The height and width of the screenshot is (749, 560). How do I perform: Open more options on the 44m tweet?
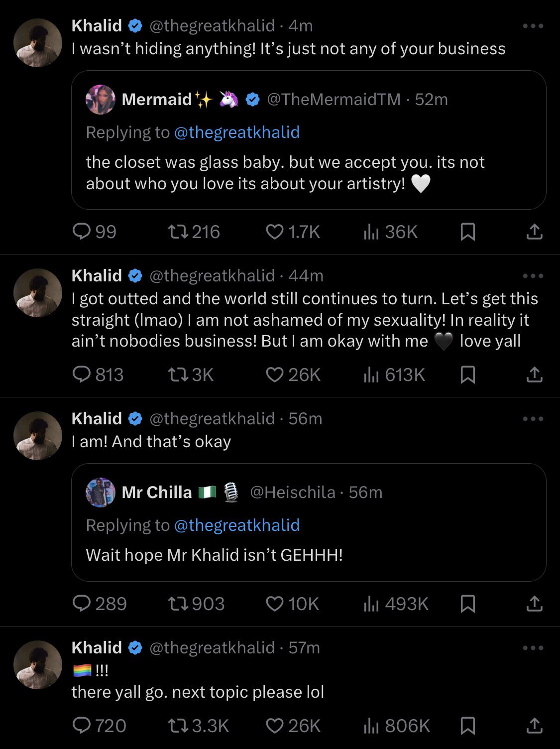click(x=533, y=276)
